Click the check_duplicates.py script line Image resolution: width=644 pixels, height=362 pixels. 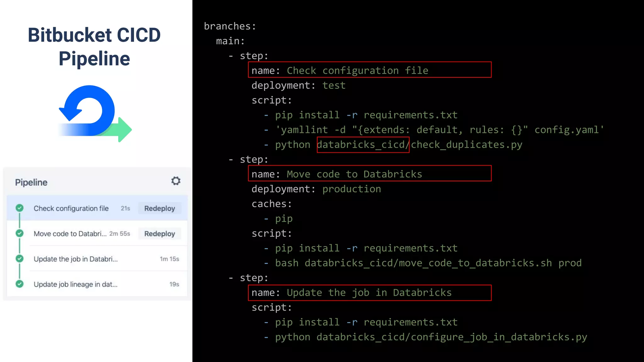click(393, 145)
